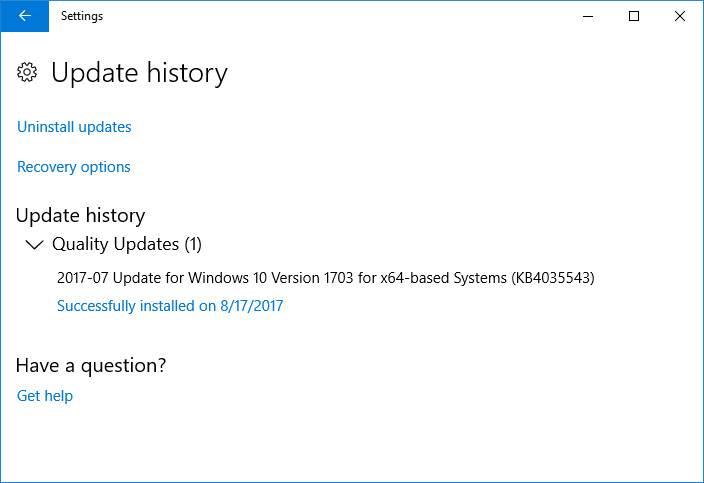Image resolution: width=704 pixels, height=483 pixels.
Task: Click the large Update history page title
Action: [x=139, y=73]
